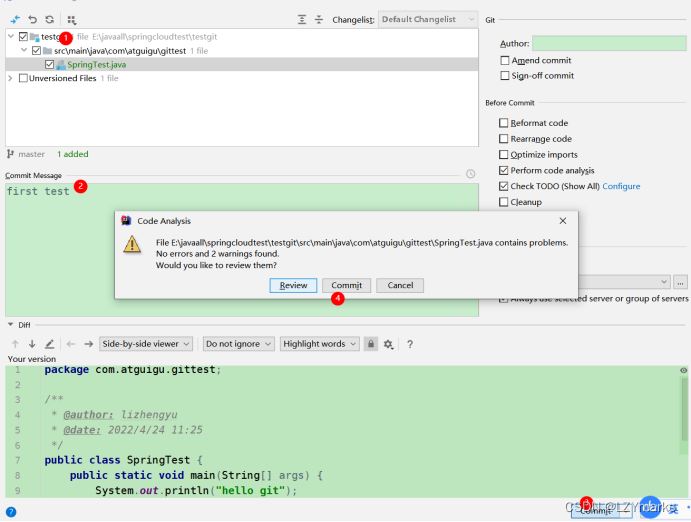Click the 'Your version' label
Image resolution: width=691 pixels, height=522 pixels.
[x=32, y=359]
